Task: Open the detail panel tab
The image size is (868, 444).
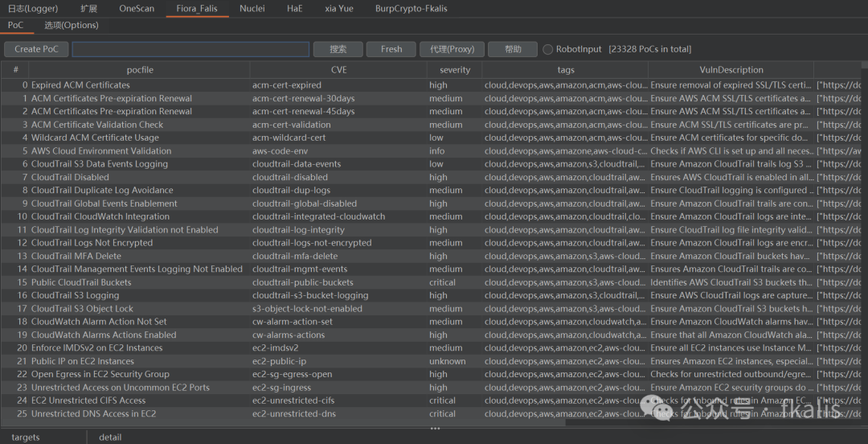Action: click(110, 438)
